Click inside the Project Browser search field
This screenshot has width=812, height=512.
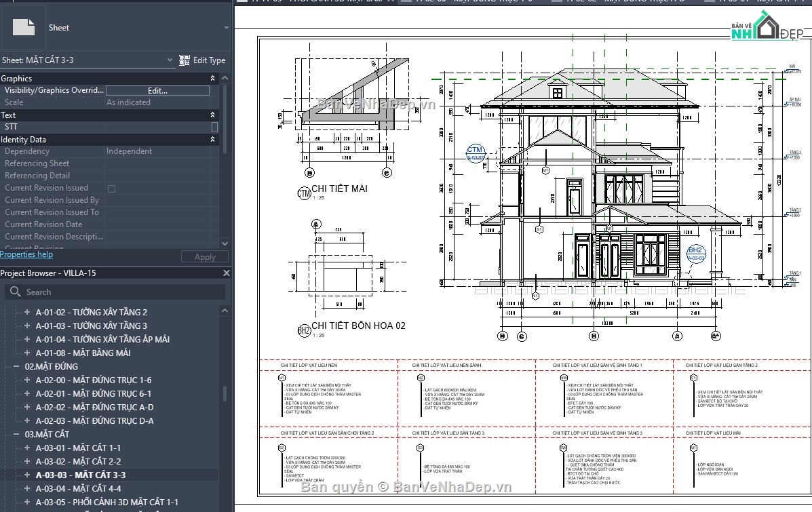(102, 292)
